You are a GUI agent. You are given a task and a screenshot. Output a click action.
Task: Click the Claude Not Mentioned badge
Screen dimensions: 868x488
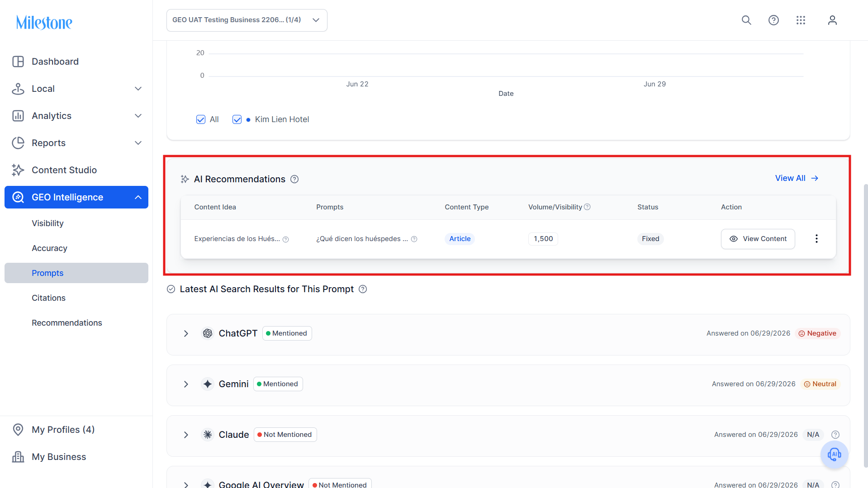click(285, 435)
